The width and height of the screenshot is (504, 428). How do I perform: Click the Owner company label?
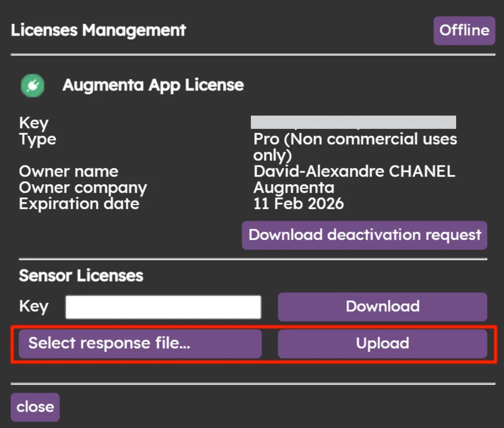tap(83, 188)
